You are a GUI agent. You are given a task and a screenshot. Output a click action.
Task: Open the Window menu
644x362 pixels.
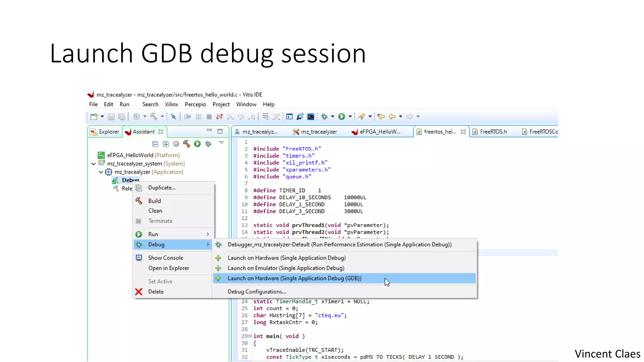246,104
